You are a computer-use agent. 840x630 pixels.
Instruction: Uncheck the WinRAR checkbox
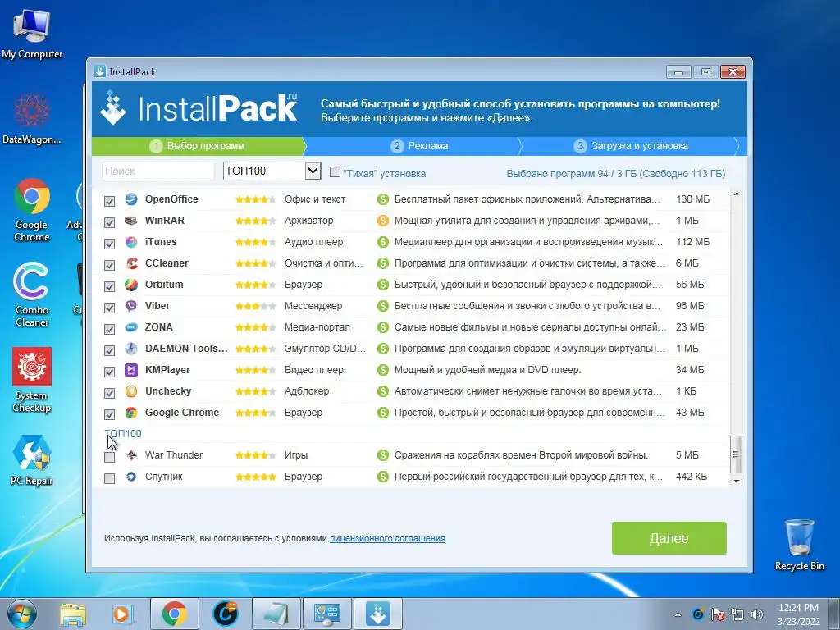[x=109, y=222]
